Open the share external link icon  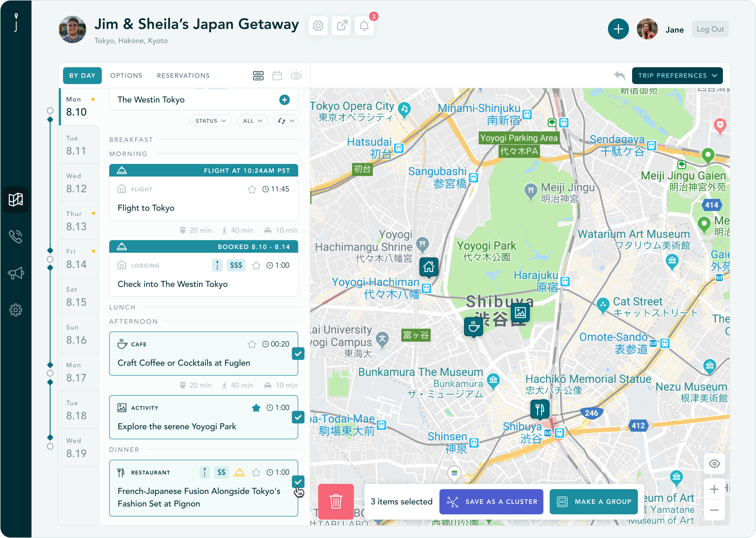(x=341, y=26)
